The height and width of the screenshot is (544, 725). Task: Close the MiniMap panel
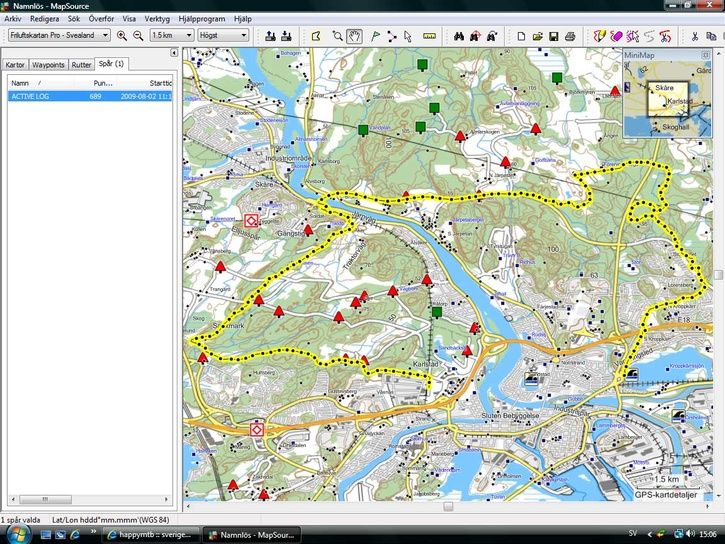point(706,55)
